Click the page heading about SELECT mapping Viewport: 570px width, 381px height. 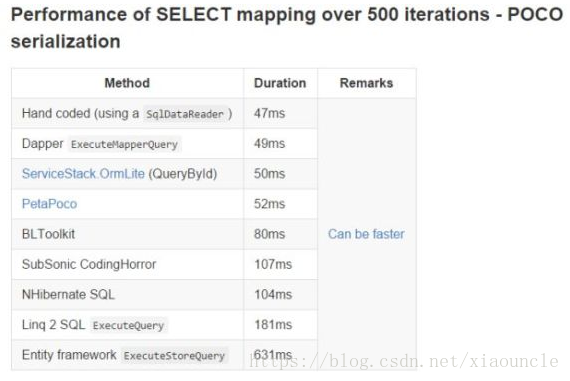tap(287, 28)
